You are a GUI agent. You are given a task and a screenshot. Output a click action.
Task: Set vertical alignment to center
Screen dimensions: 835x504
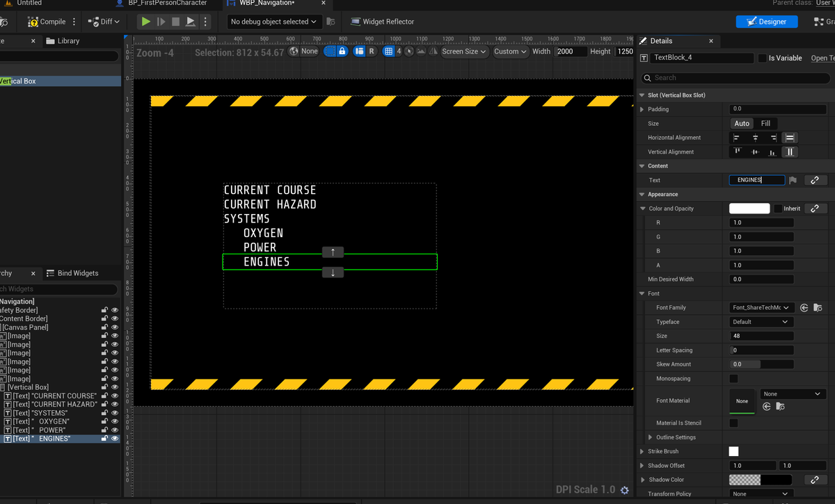755,152
